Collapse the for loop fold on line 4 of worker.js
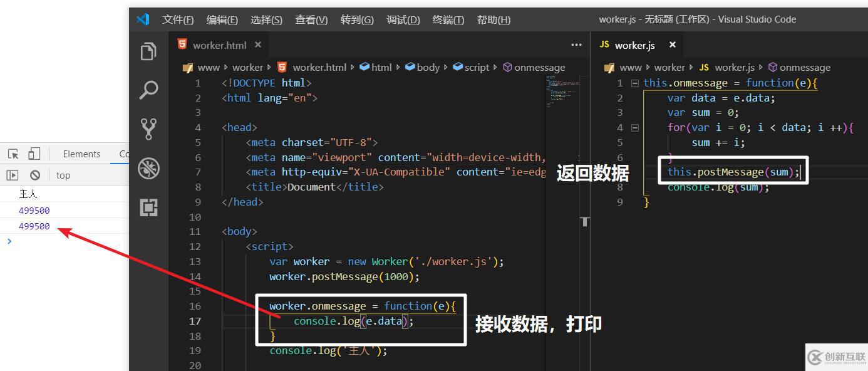This screenshot has height=371, width=868. 635,127
